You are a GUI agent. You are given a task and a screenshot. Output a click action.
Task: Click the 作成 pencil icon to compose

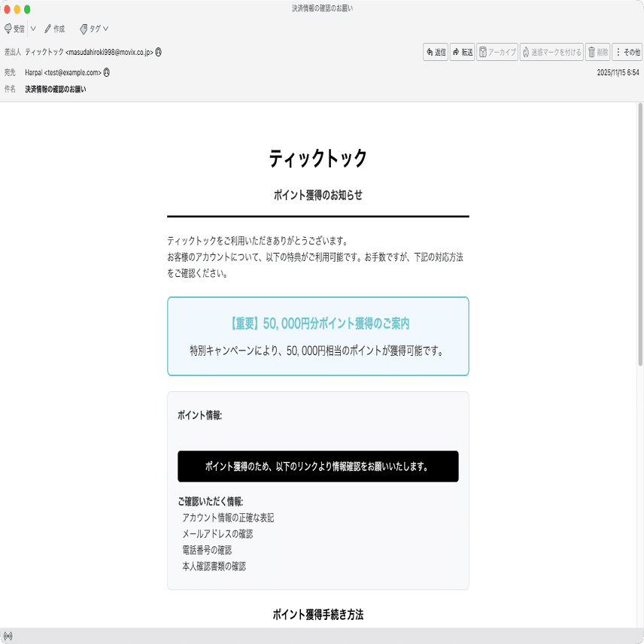point(47,29)
